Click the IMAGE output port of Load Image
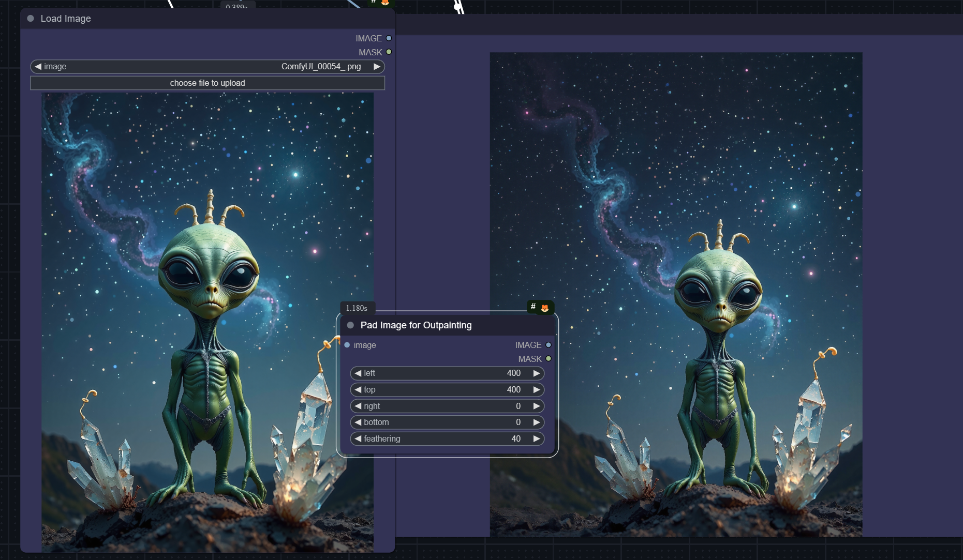This screenshot has height=560, width=963. (x=389, y=38)
